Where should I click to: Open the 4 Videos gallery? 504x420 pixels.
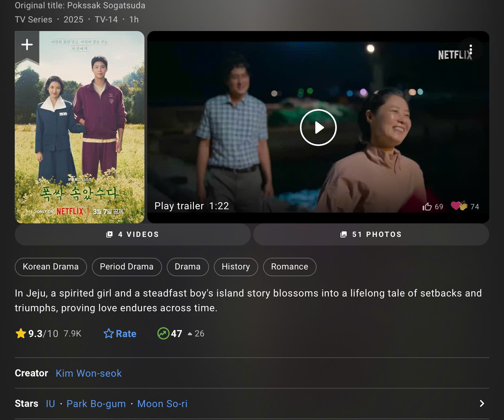(133, 234)
